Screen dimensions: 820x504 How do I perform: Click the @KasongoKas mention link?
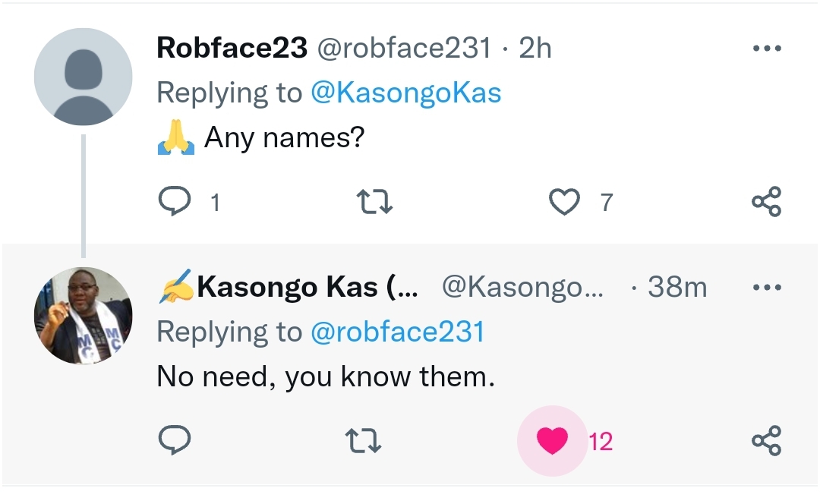(x=405, y=93)
